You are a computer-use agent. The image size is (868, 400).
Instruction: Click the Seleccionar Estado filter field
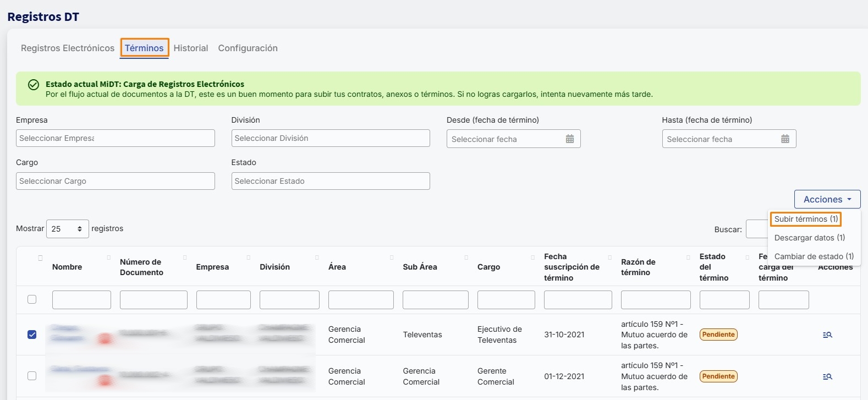click(330, 181)
